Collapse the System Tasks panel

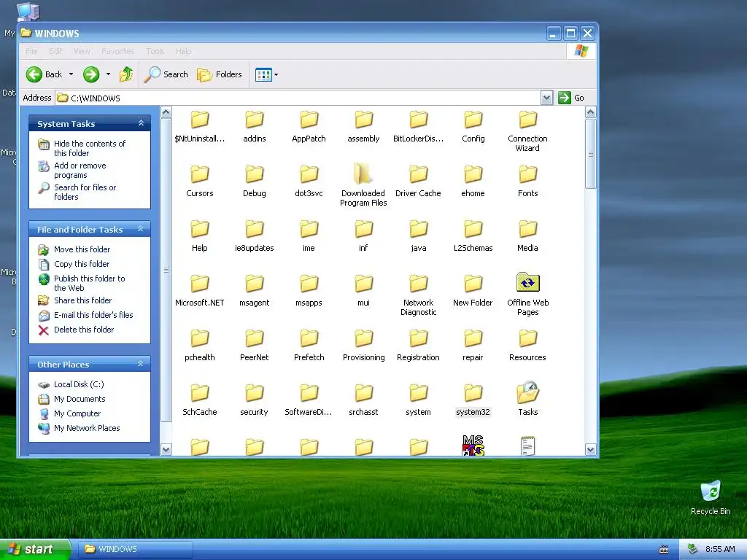point(141,123)
